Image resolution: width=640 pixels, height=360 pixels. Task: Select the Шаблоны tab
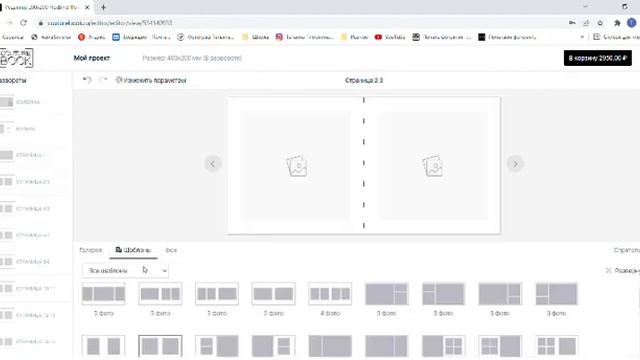click(x=133, y=250)
